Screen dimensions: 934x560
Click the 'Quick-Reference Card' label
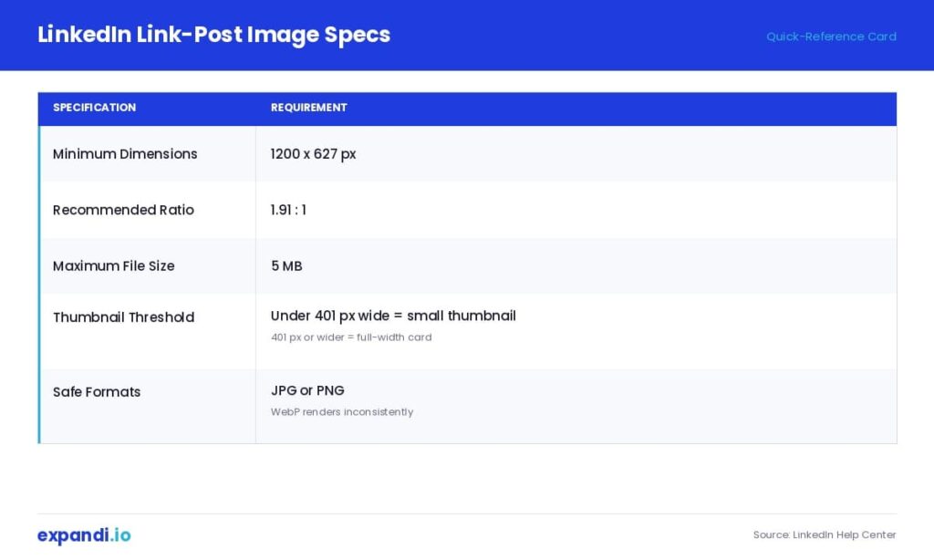pos(831,36)
